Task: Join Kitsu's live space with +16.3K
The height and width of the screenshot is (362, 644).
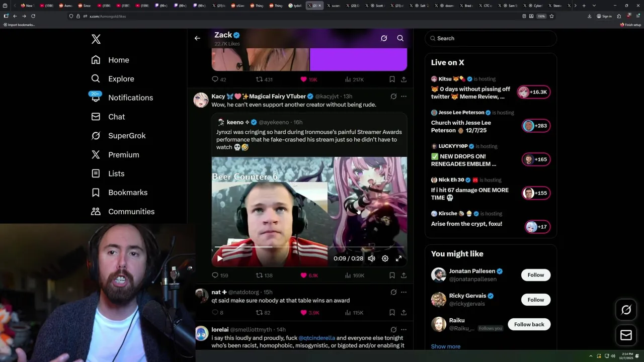Action: click(x=534, y=92)
